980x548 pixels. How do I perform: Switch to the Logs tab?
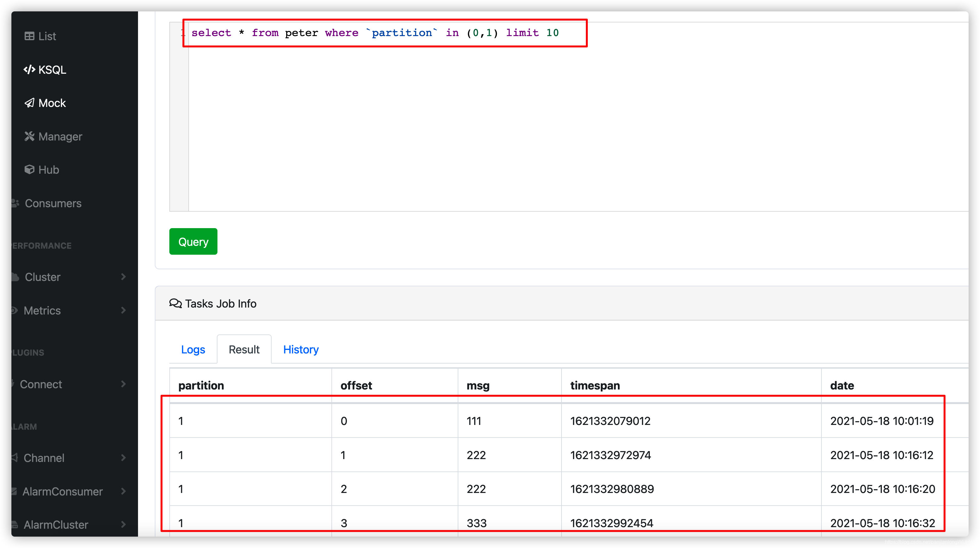click(193, 350)
